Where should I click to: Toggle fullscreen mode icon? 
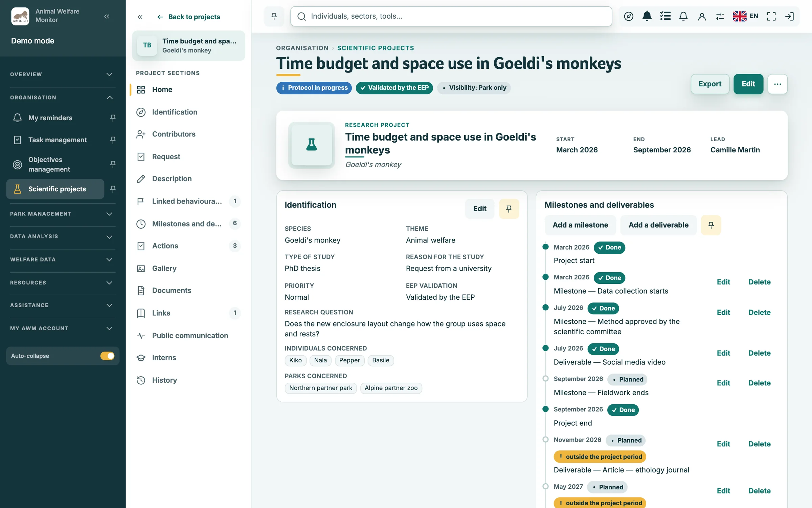tap(771, 16)
